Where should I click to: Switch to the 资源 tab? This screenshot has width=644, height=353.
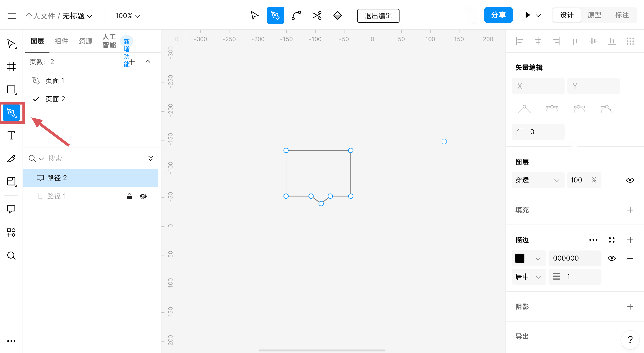pyautogui.click(x=86, y=41)
